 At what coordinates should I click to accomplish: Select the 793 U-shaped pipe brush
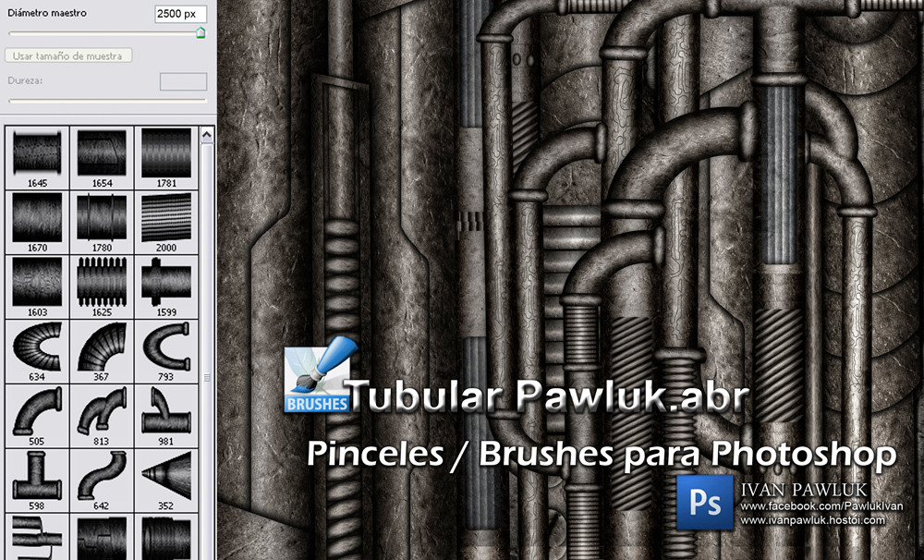click(x=166, y=351)
